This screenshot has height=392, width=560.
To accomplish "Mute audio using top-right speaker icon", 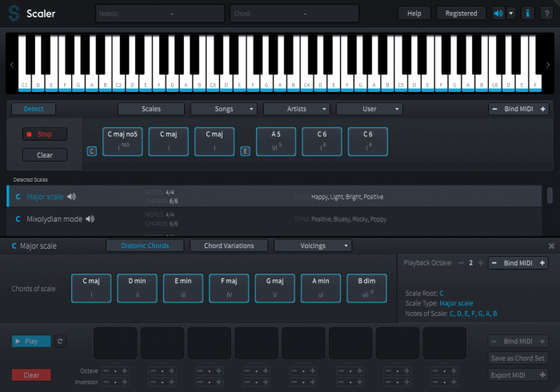I will tap(498, 14).
